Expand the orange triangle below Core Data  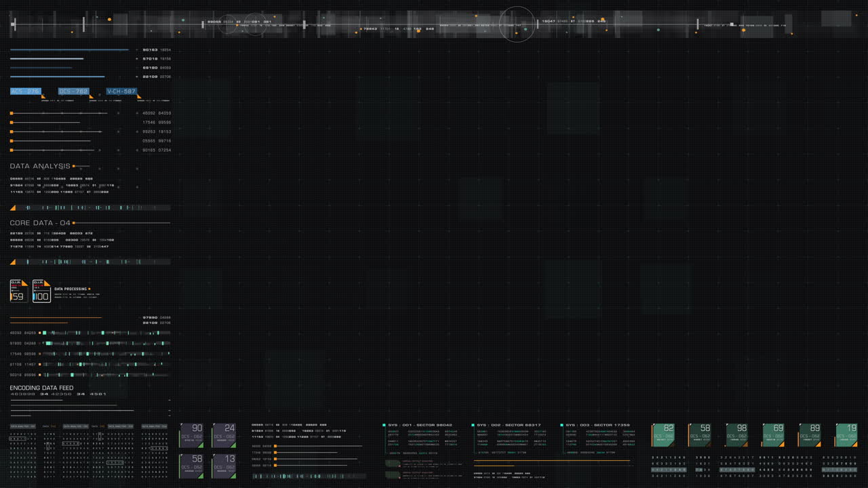click(x=13, y=262)
